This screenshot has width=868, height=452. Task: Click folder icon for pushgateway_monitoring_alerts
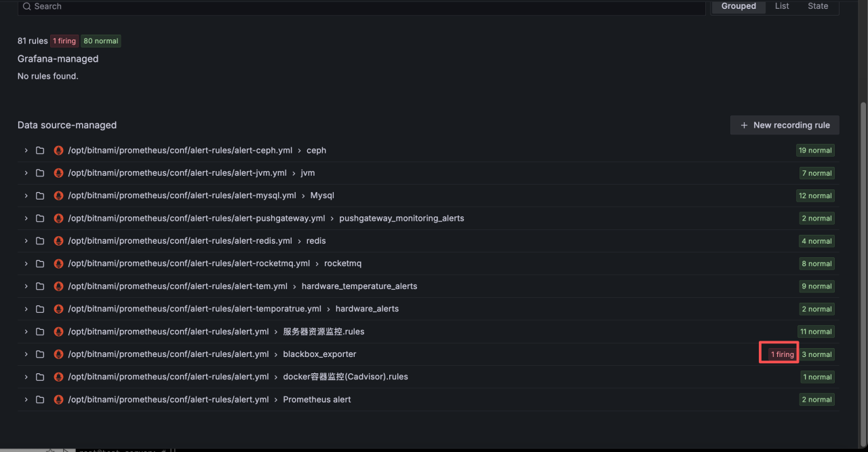pyautogui.click(x=40, y=219)
